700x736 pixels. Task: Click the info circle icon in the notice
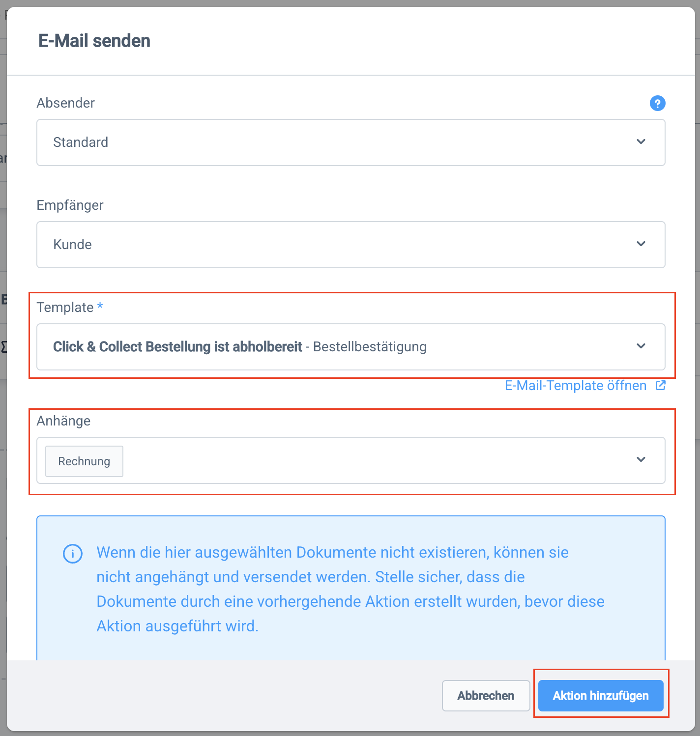[73, 554]
